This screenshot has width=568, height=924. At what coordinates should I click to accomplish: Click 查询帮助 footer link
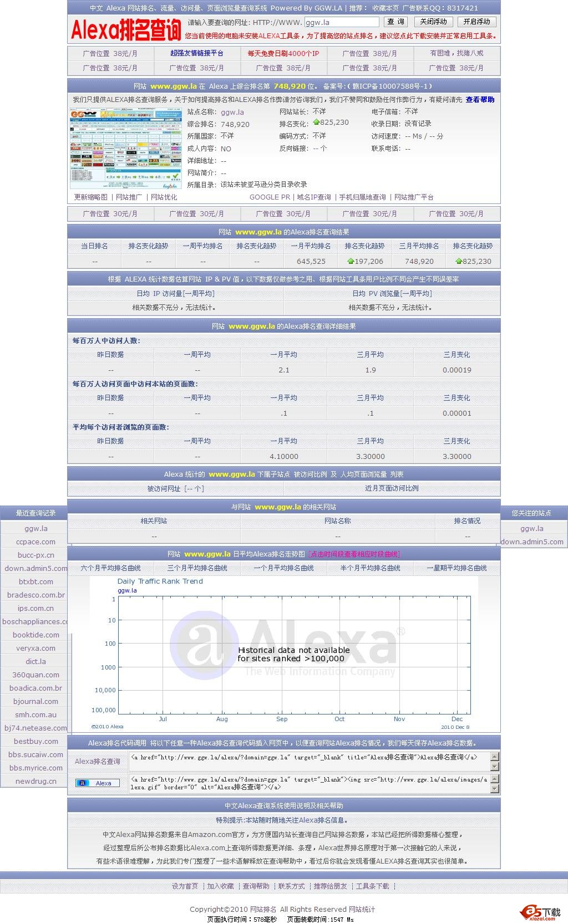(x=256, y=886)
